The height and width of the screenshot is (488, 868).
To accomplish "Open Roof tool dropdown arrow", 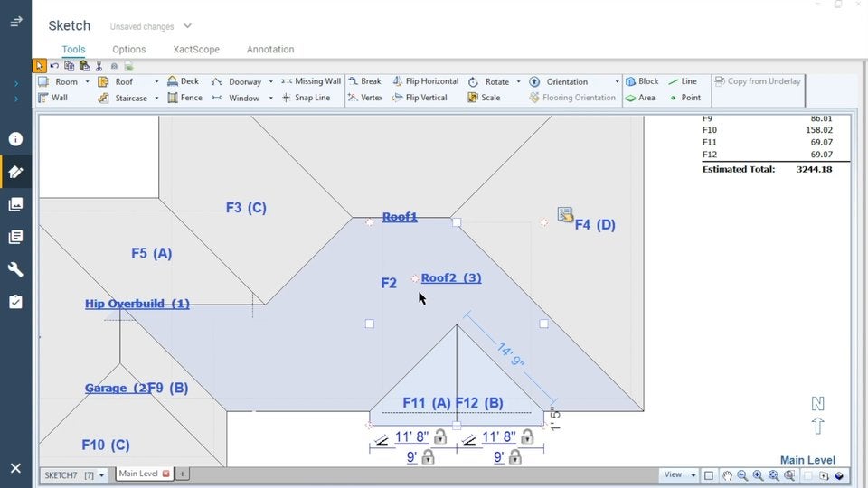I will [x=156, y=82].
